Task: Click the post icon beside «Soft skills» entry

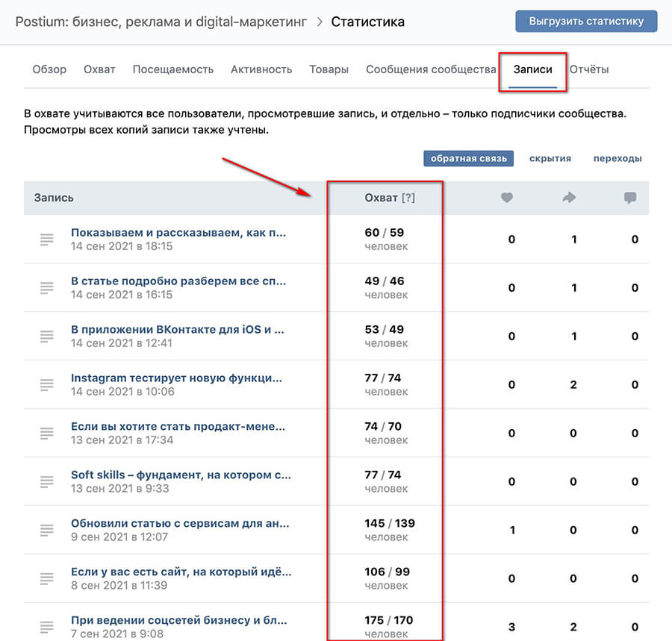Action: click(x=46, y=481)
